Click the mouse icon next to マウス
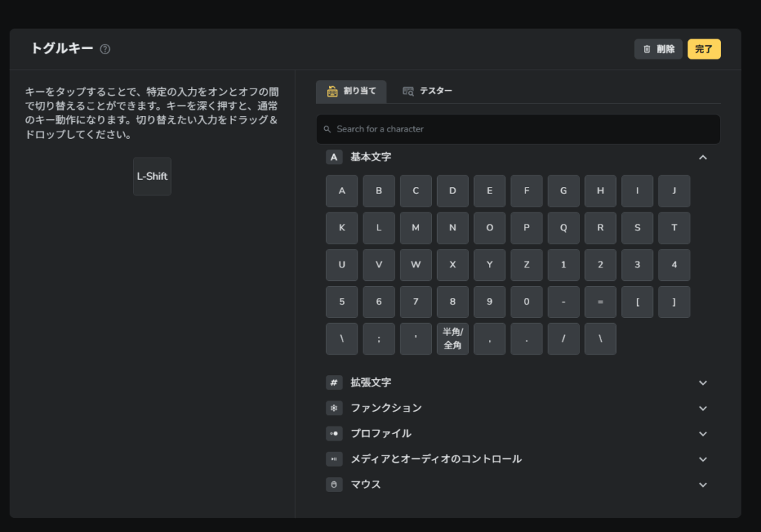The image size is (761, 532). point(334,484)
